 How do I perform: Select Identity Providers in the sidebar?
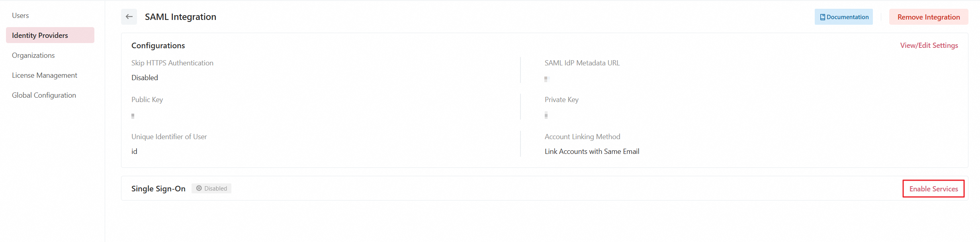40,35
